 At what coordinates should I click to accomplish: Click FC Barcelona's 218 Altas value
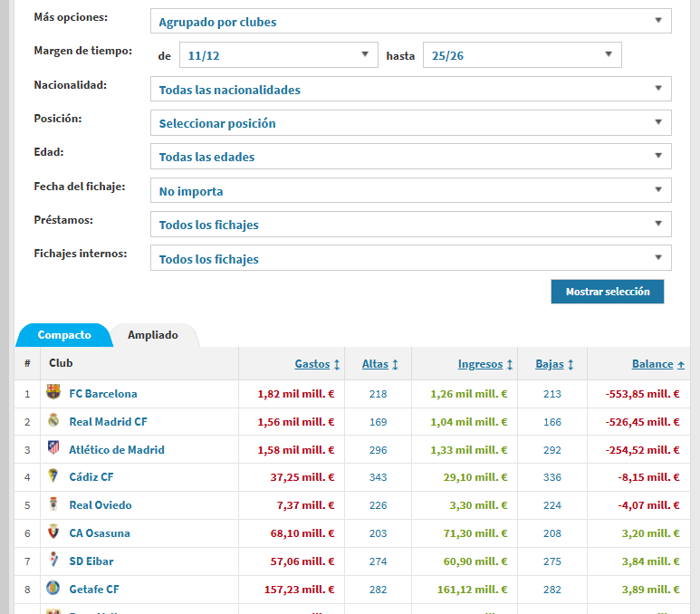379,394
